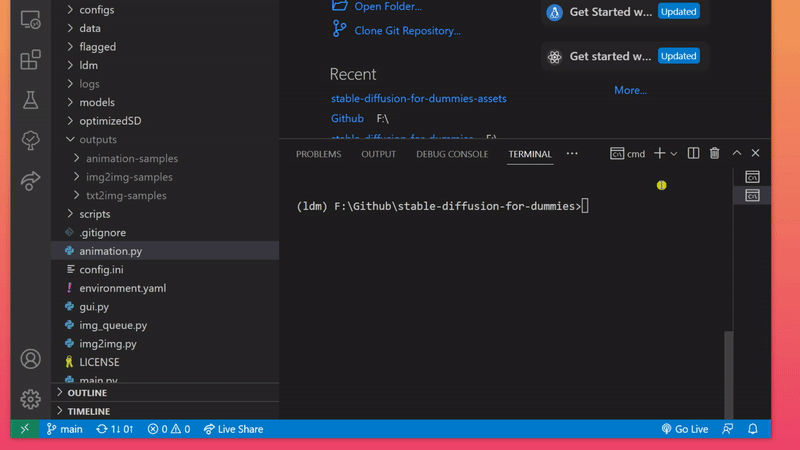This screenshot has height=450, width=800.
Task: Click the remote window indicator in status bar
Action: 24,429
